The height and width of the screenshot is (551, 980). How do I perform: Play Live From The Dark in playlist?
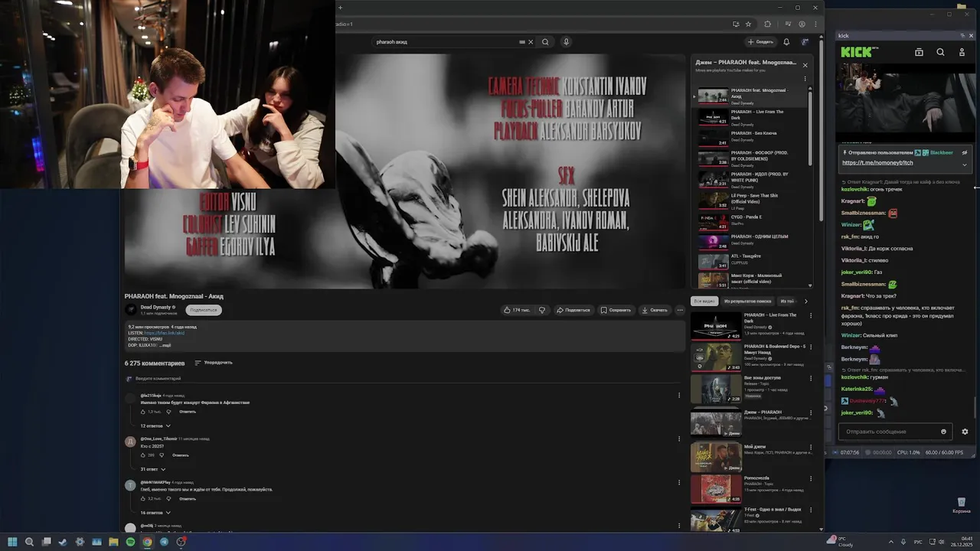tap(750, 117)
